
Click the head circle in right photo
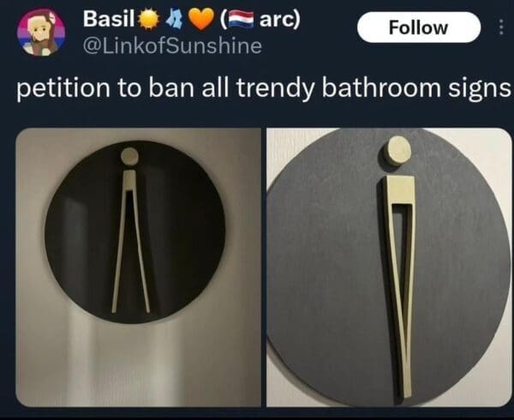397,152
